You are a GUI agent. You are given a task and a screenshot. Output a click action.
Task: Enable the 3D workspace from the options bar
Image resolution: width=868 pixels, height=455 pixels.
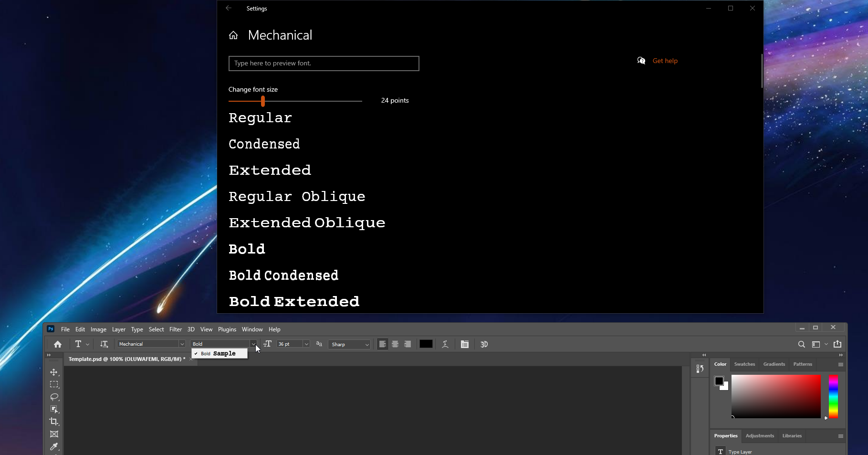(x=484, y=344)
